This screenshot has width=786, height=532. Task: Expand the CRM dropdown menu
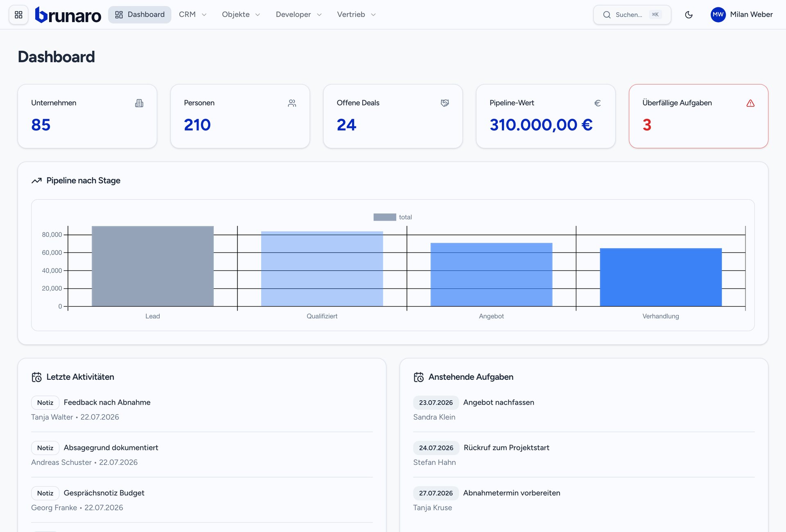coord(193,15)
